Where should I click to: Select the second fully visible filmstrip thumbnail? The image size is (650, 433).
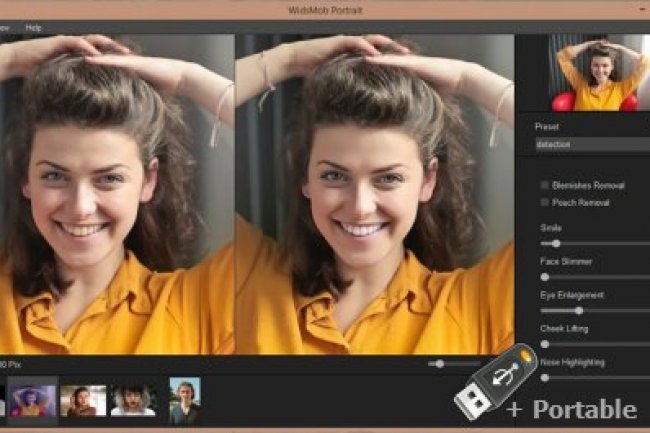(83, 399)
